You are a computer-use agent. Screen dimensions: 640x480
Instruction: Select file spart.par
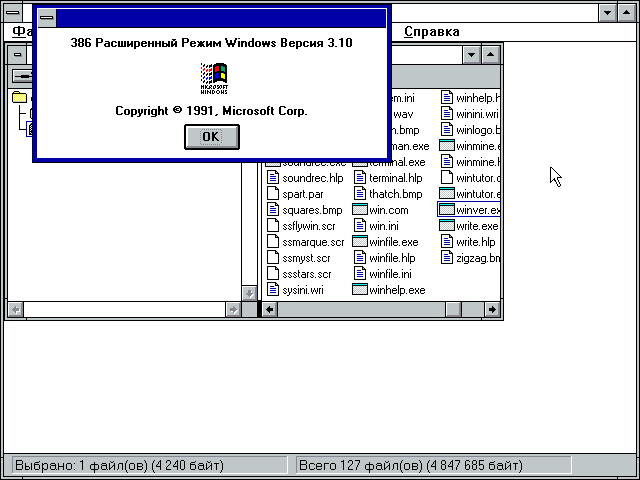pyautogui.click(x=295, y=194)
